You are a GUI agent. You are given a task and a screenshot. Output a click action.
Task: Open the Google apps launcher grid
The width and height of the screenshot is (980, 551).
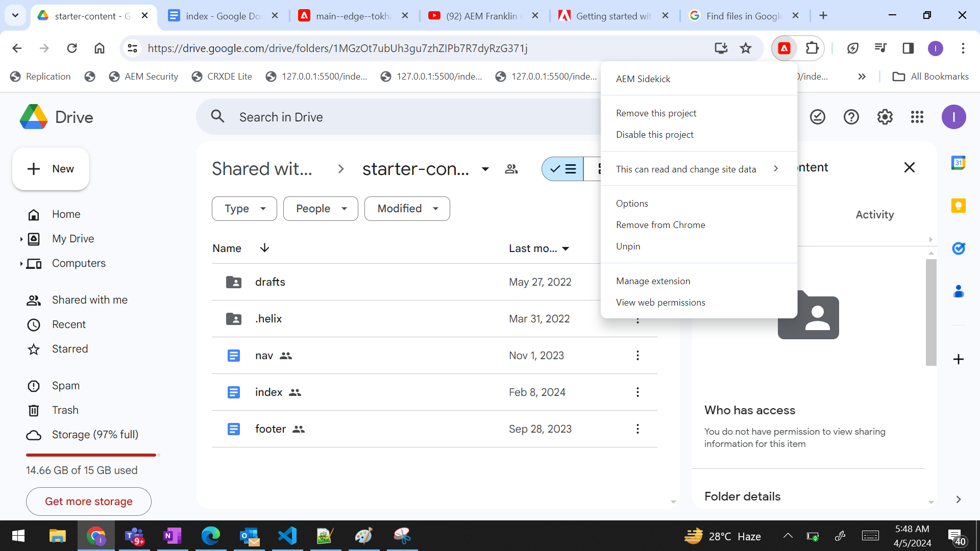917,117
